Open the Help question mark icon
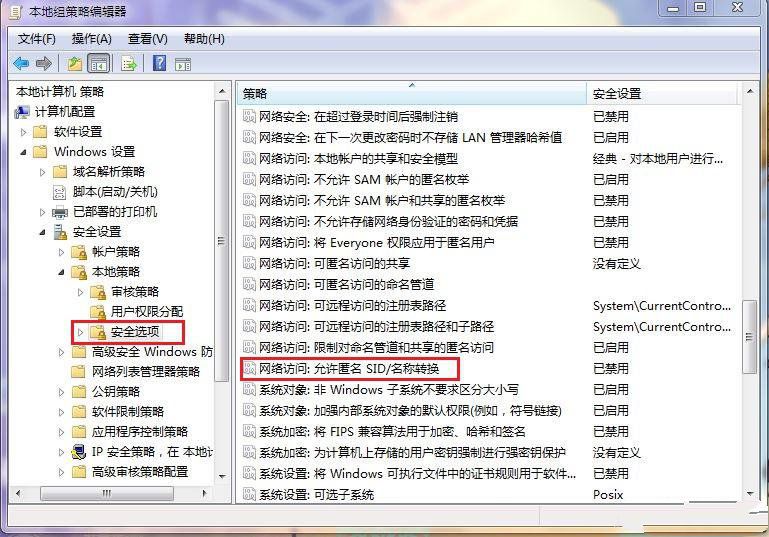Image resolution: width=769 pixels, height=537 pixels. coord(159,63)
